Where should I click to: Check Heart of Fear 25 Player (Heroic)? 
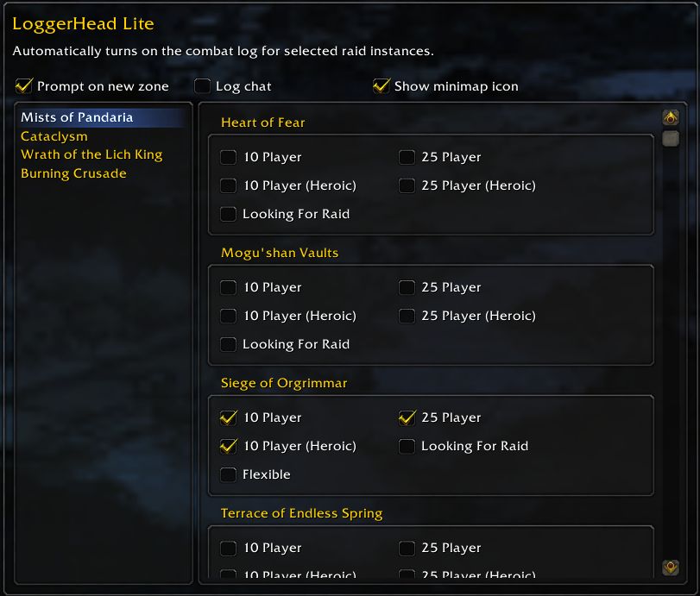[407, 185]
